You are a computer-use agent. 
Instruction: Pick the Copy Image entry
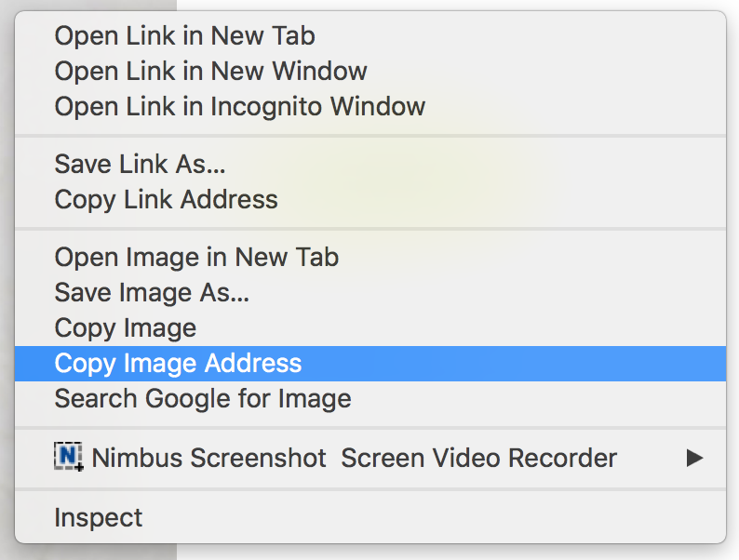(370, 327)
